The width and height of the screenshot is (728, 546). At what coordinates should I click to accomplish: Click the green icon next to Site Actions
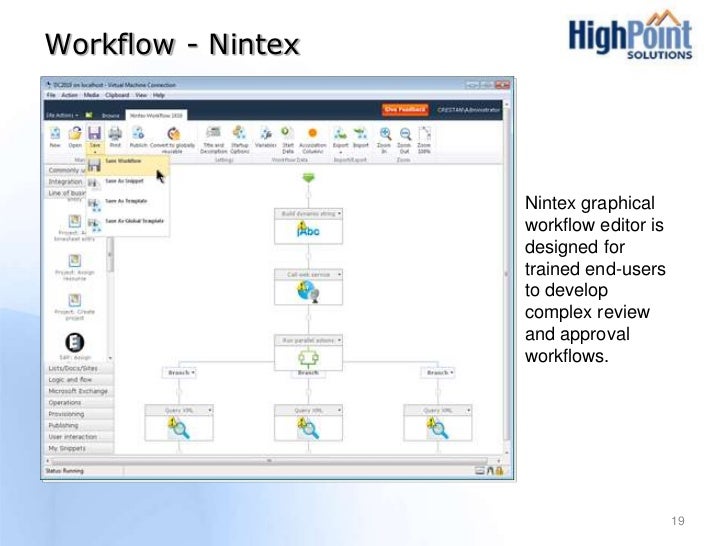point(89,115)
